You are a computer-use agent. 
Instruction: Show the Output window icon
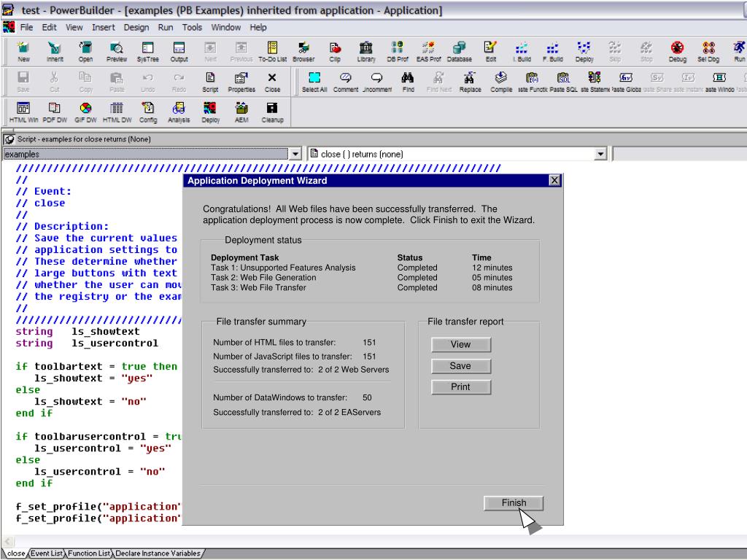click(179, 52)
